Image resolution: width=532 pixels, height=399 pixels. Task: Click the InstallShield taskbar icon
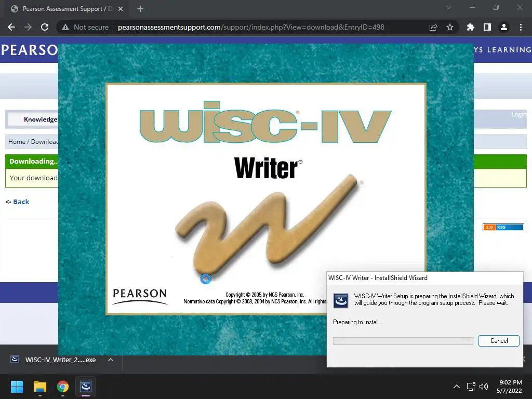(86, 387)
